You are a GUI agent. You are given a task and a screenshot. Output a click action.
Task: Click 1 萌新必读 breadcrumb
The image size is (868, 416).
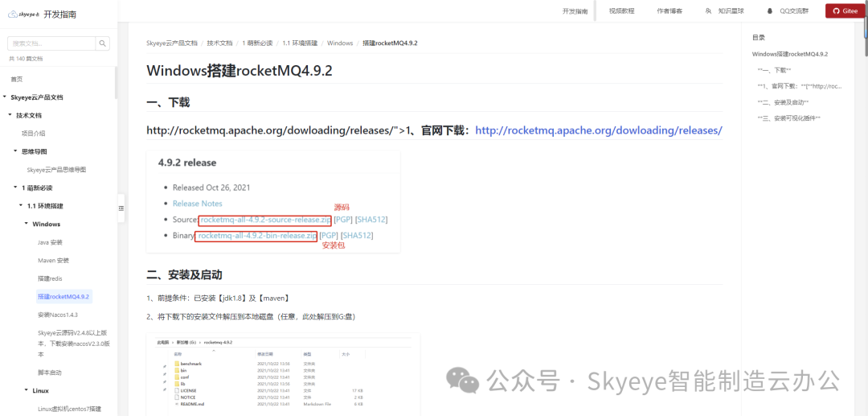[x=257, y=43]
